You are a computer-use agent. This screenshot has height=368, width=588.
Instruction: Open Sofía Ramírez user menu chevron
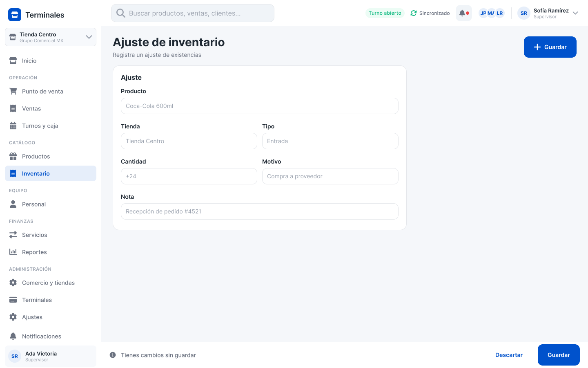tap(575, 13)
